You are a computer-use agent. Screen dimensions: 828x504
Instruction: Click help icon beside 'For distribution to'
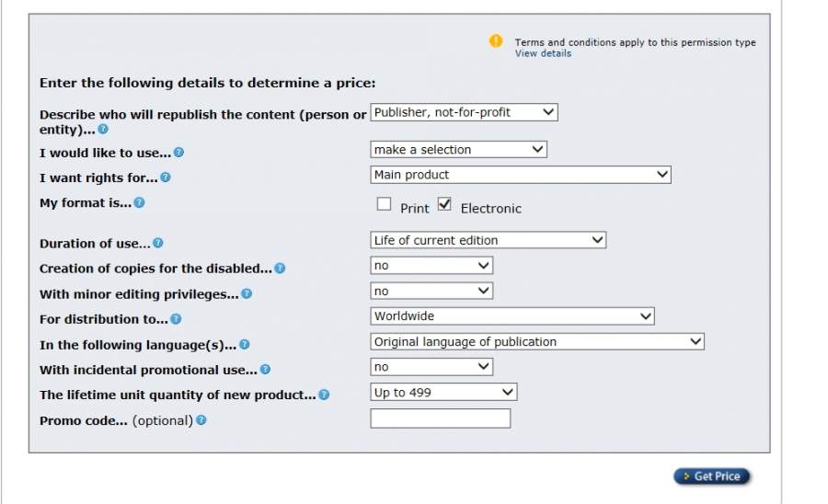pyautogui.click(x=176, y=319)
